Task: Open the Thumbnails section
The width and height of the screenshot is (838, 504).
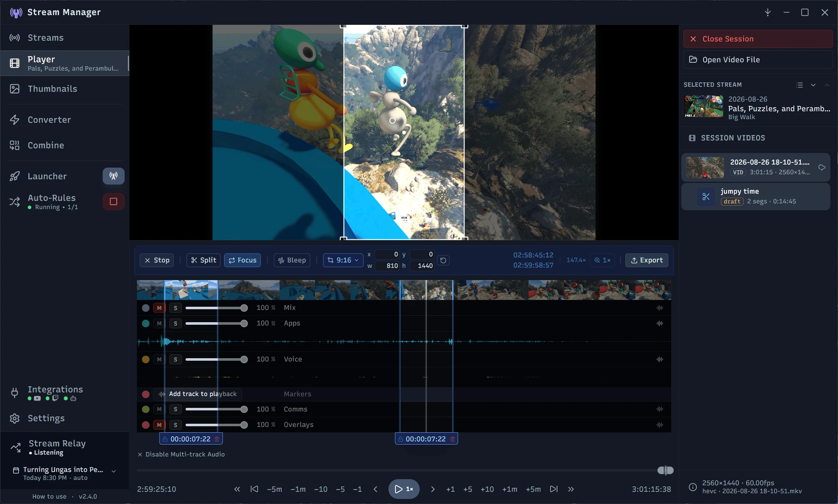Action: [x=64, y=89]
